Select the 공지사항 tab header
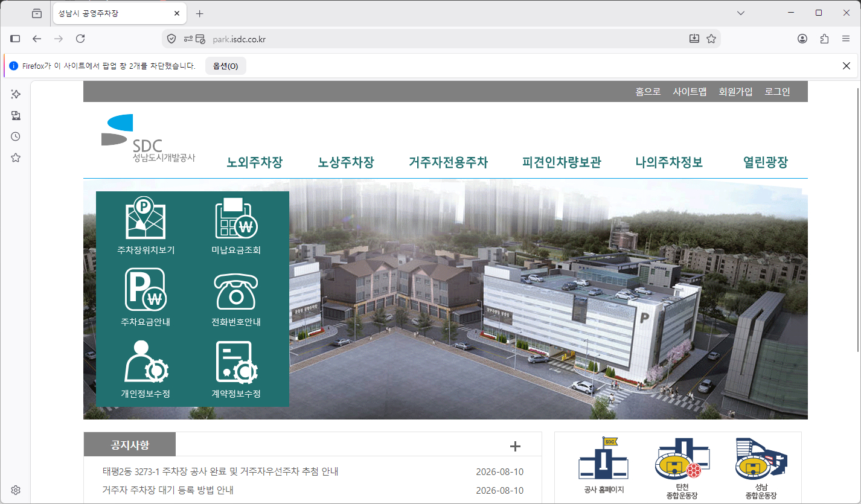This screenshot has height=504, width=861. tap(130, 445)
